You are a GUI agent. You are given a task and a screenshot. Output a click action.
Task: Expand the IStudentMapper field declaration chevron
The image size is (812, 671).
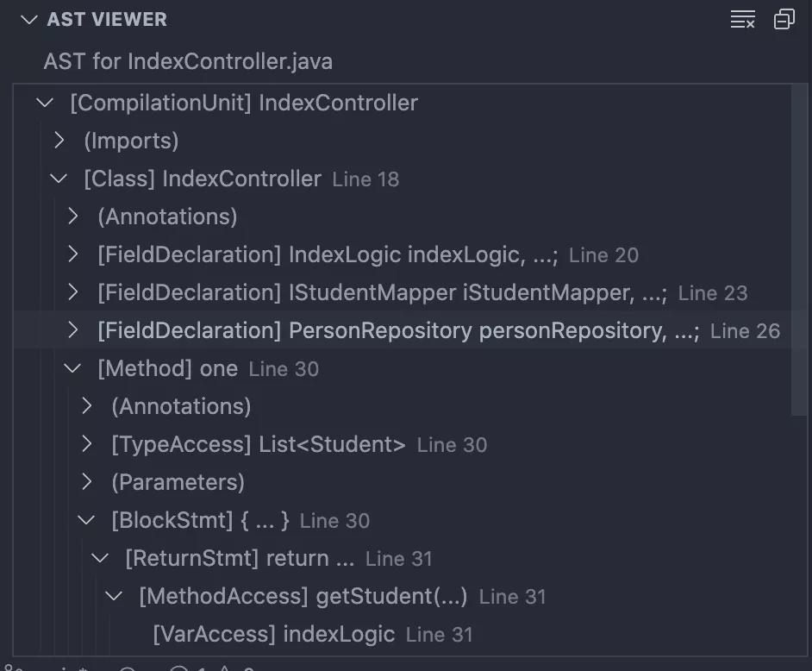(73, 292)
